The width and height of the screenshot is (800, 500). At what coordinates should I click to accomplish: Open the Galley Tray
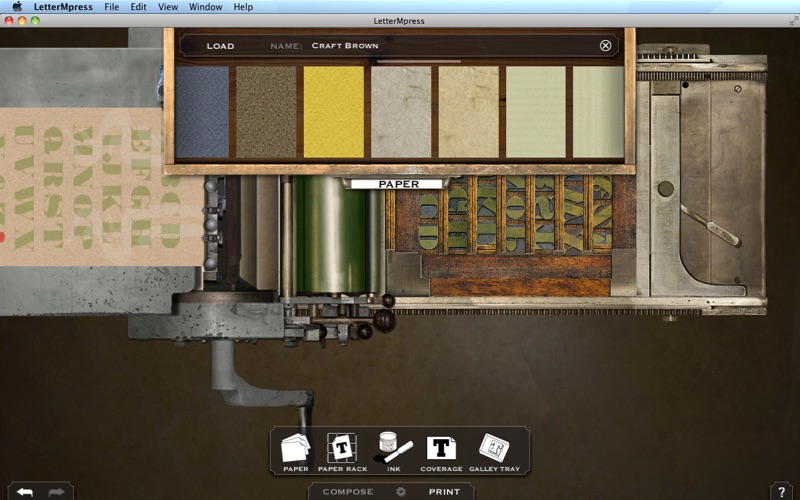[x=494, y=451]
